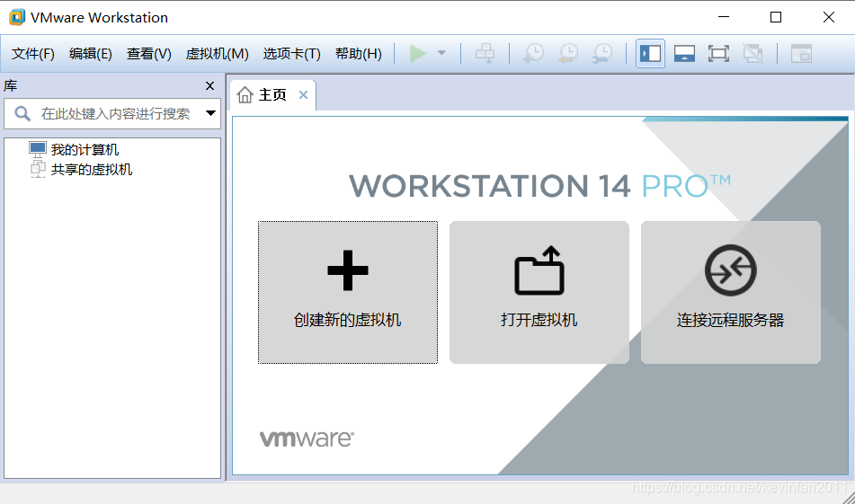Viewport: 855px width, 504px height.
Task: Click the 我的计算机 monitor icon
Action: pos(38,149)
